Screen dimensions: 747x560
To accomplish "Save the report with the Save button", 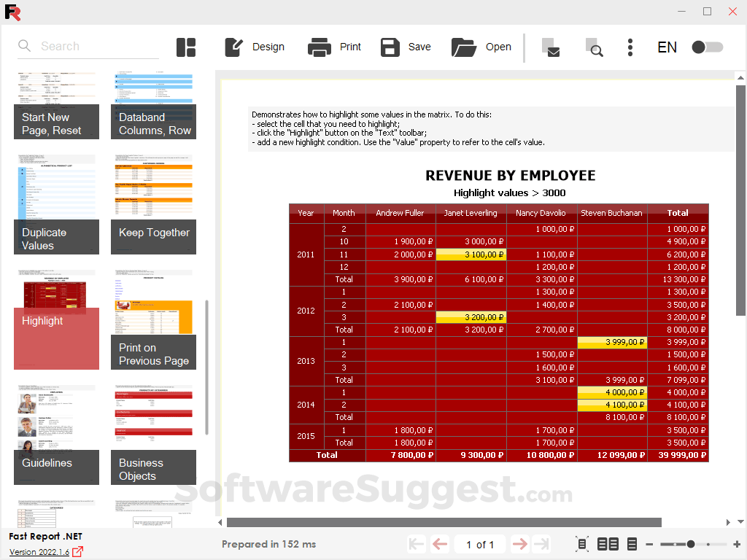I will (405, 47).
